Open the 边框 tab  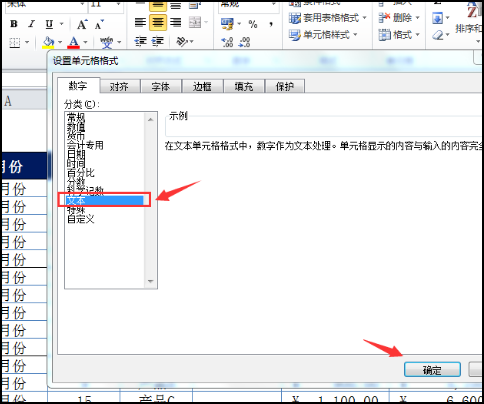202,87
